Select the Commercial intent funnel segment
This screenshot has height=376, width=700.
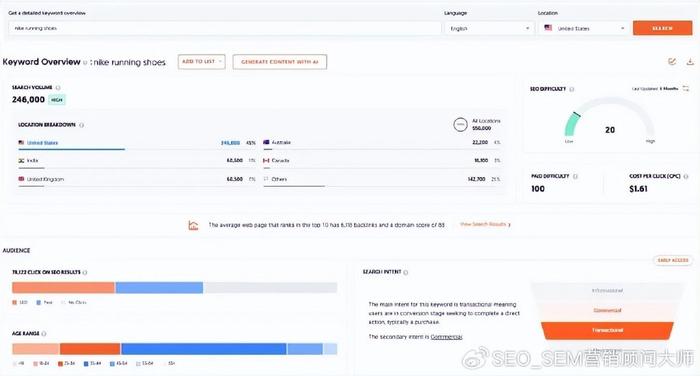pyautogui.click(x=607, y=310)
